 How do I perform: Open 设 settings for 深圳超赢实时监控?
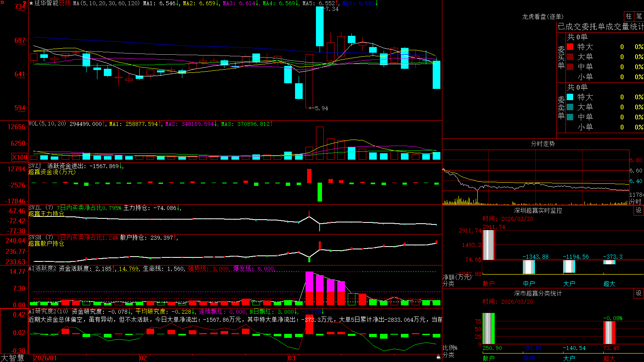[639, 210]
